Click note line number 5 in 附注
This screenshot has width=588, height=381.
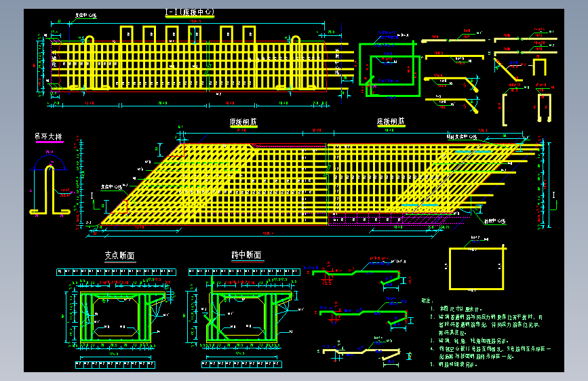(454, 365)
